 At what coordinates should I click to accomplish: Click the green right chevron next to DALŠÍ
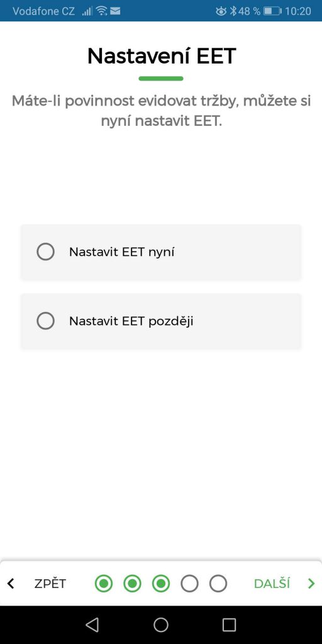click(311, 583)
